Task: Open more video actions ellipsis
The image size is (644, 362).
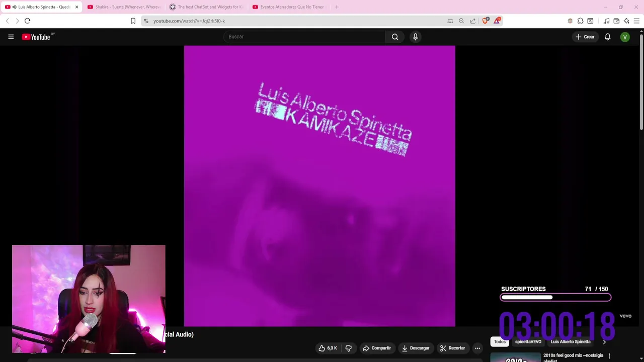Action: pos(477,348)
